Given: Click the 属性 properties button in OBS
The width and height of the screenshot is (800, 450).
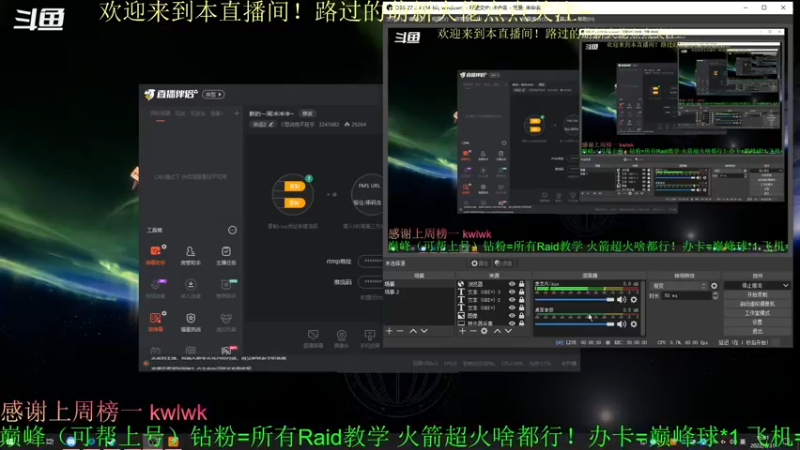Looking at the screenshot, I should 478,263.
